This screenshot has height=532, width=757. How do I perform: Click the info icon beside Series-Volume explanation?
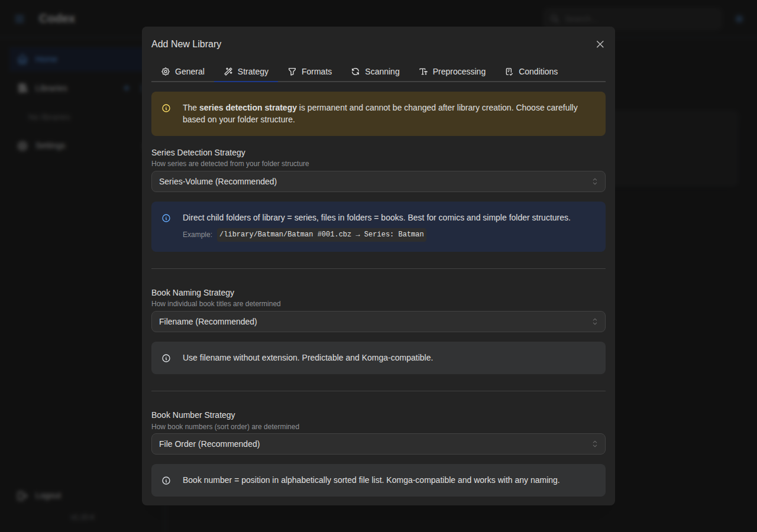point(166,218)
